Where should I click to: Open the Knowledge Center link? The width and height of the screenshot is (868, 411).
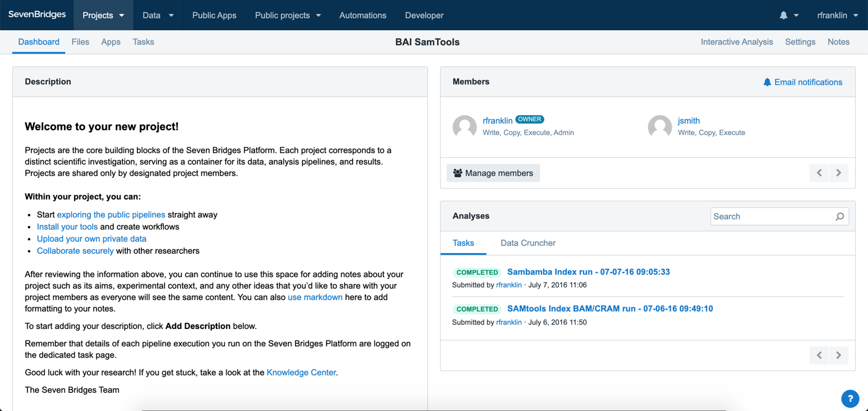[x=301, y=372]
